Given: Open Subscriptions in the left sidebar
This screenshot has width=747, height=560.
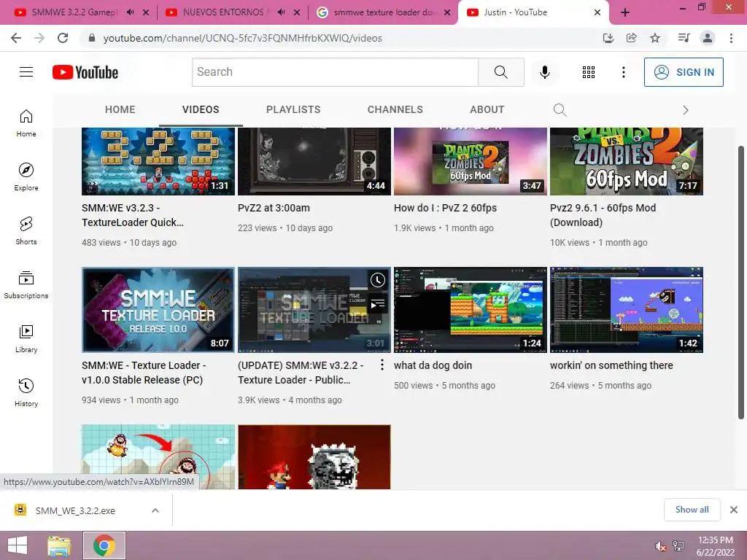Looking at the screenshot, I should 26,285.
